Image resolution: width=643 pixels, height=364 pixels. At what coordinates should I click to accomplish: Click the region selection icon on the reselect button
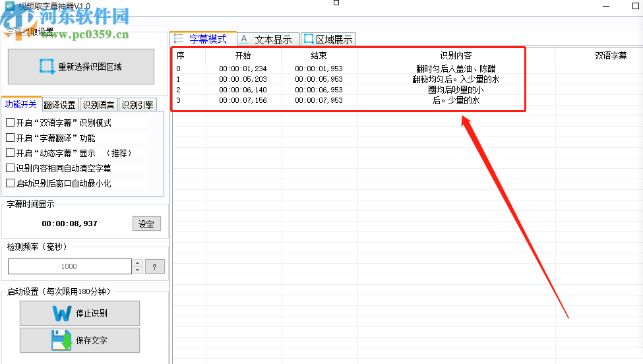(x=47, y=67)
